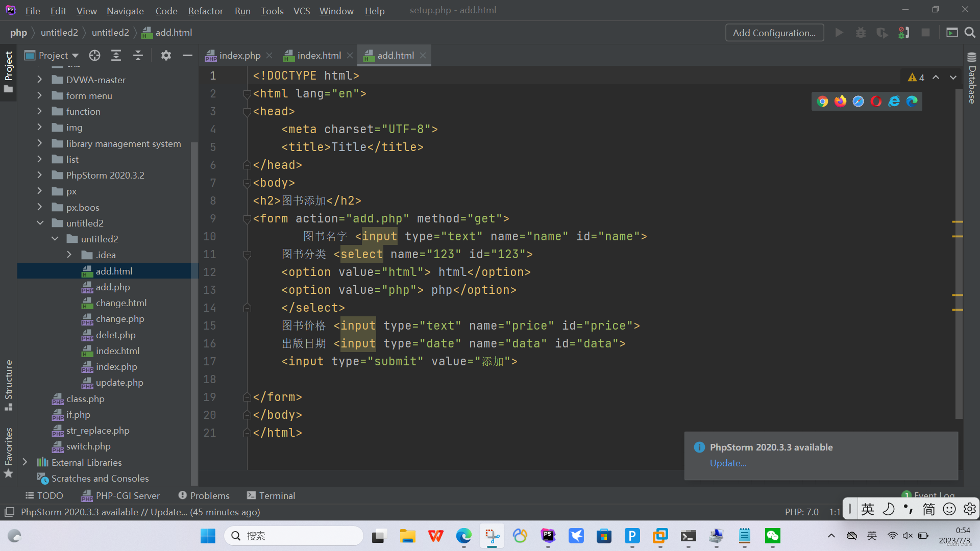Collapse the untitled2 root folder
Image resolution: width=980 pixels, height=551 pixels.
point(40,223)
